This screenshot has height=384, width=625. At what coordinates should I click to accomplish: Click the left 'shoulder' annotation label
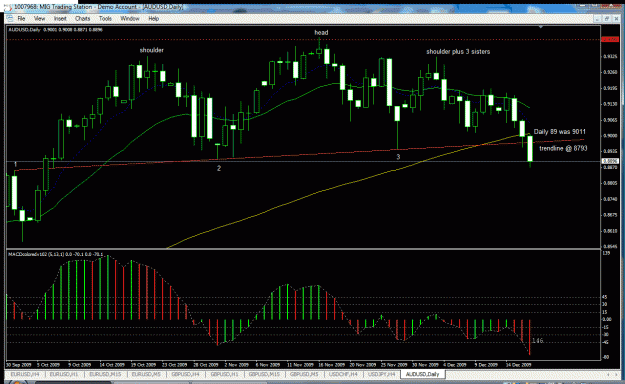151,50
